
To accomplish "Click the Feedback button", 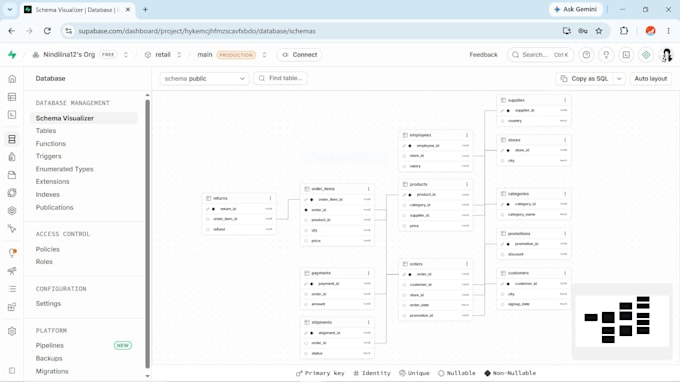I will coord(483,55).
